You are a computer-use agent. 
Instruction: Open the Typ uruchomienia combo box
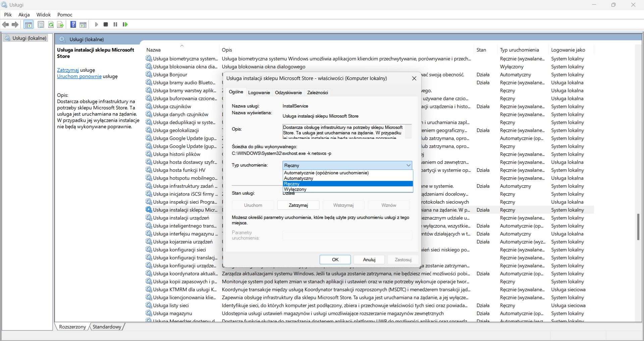click(347, 165)
